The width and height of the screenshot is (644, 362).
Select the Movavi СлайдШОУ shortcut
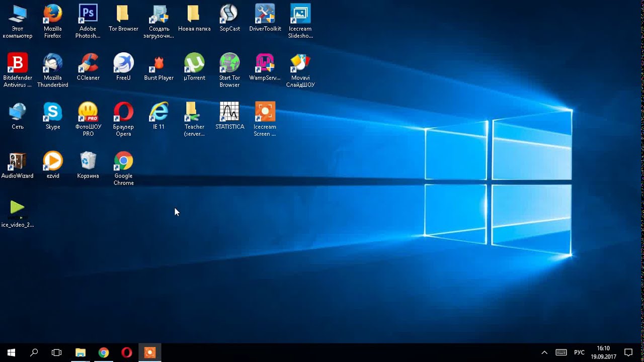(300, 70)
